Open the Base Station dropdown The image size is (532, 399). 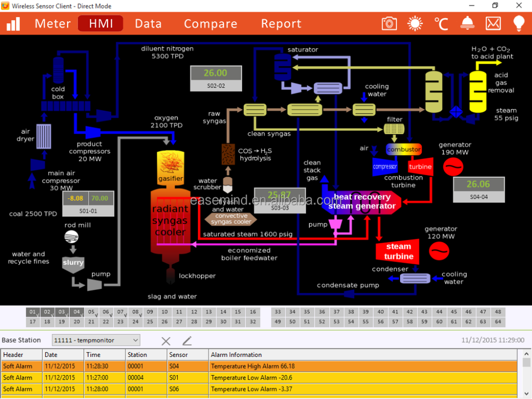click(x=96, y=340)
